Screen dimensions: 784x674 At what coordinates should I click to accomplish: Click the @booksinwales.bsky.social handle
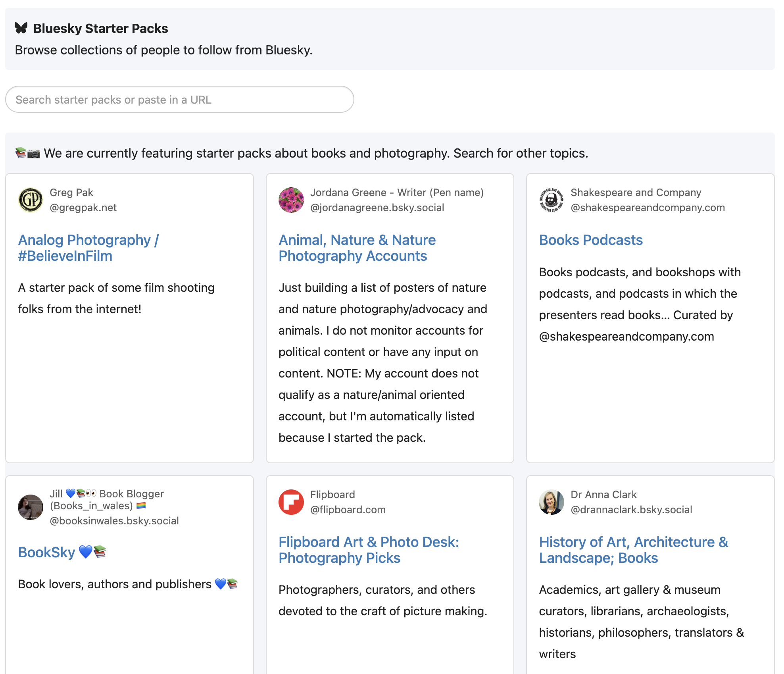point(114,521)
